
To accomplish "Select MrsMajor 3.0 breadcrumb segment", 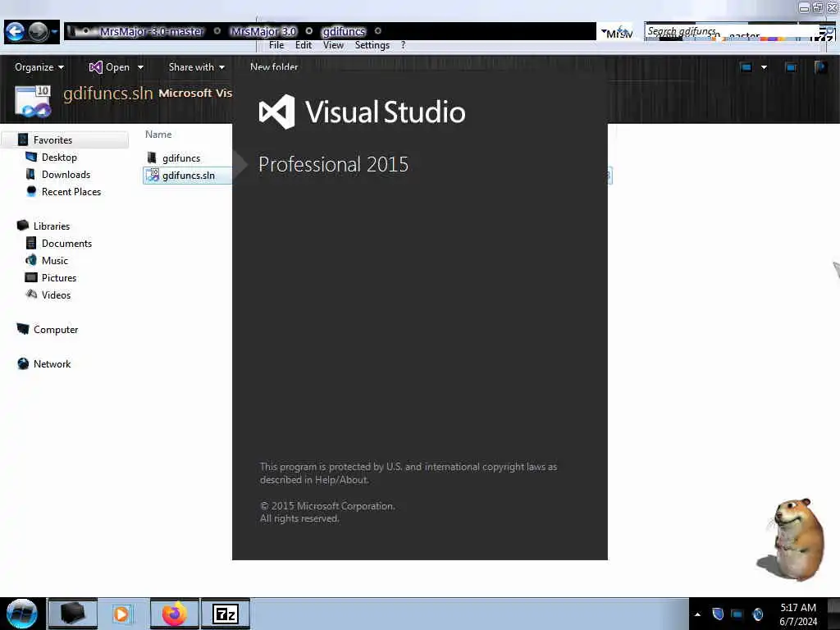I will (x=263, y=32).
